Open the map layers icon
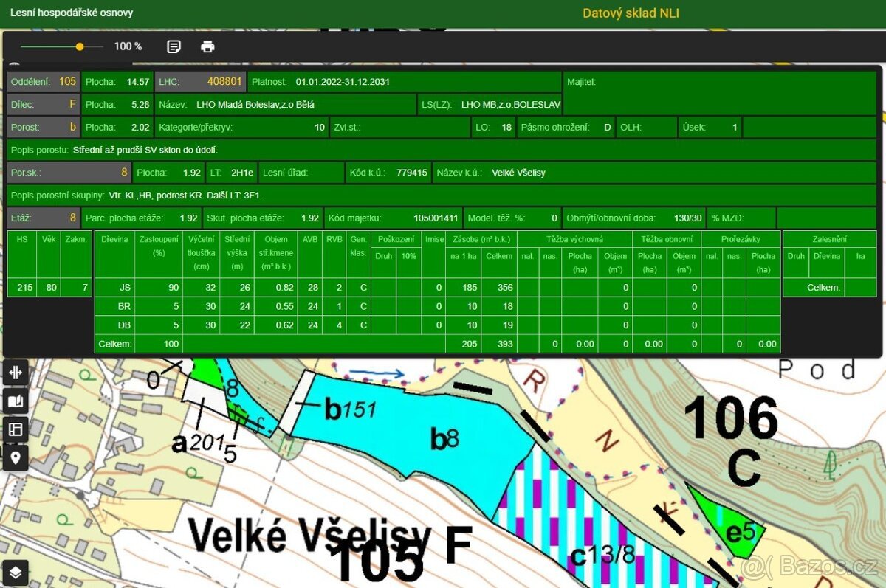886x588 pixels. pos(16,572)
